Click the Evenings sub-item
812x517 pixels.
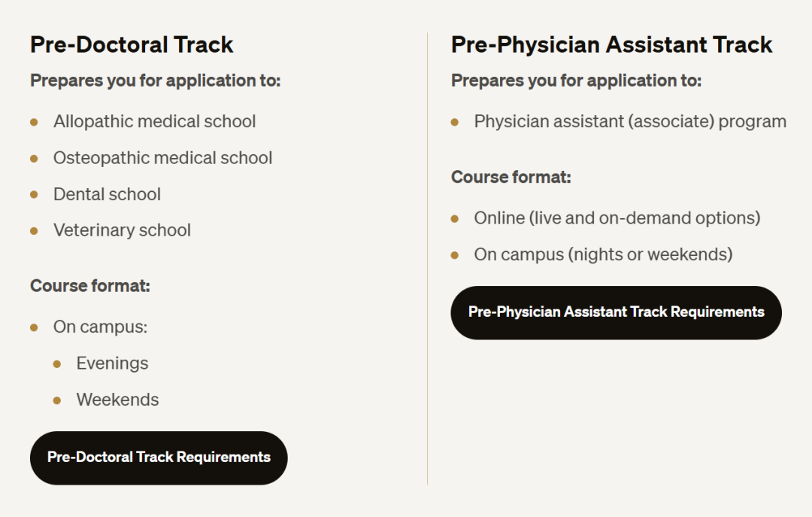(x=112, y=363)
